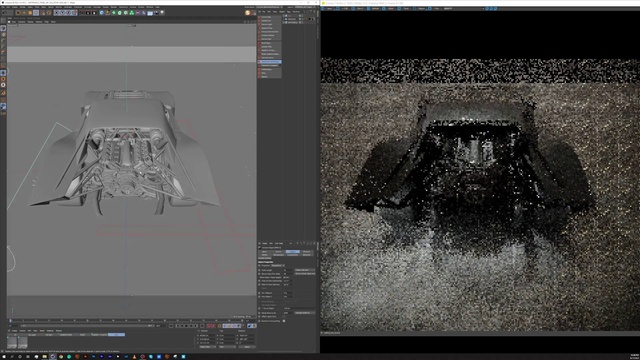
Task: Click Position X field in Coordinates
Action: click(x=207, y=336)
